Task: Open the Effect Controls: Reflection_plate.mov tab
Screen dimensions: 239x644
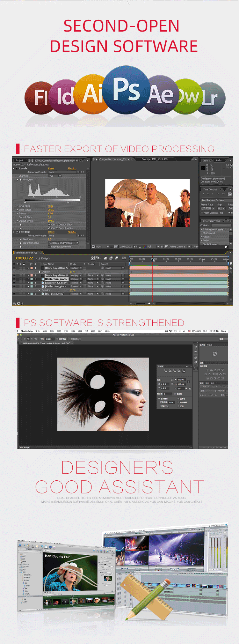Action: (55, 160)
